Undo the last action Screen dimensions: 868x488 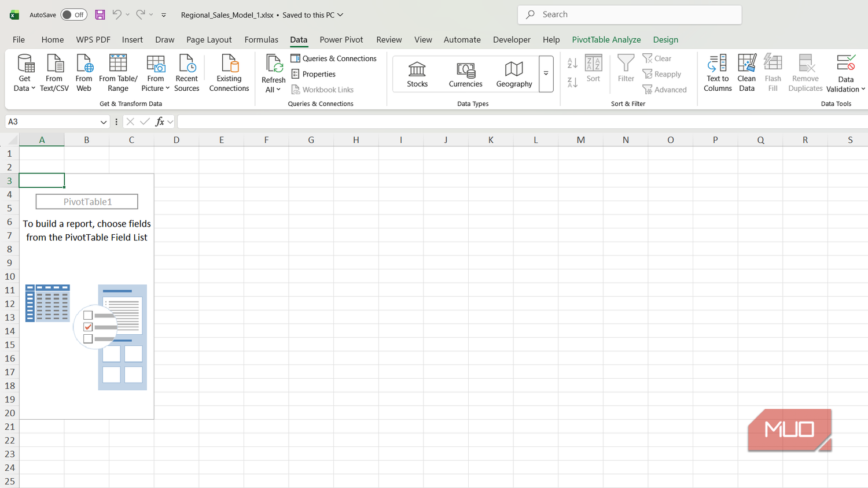coord(117,14)
